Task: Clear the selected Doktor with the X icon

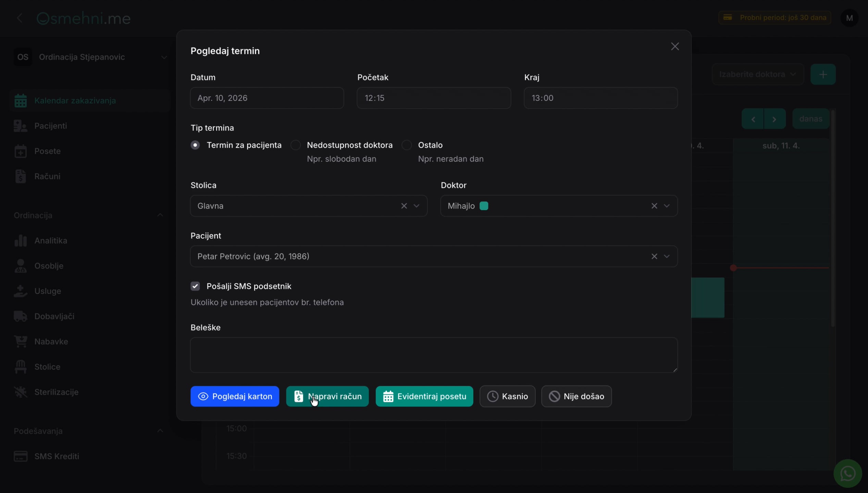Action: pyautogui.click(x=654, y=206)
